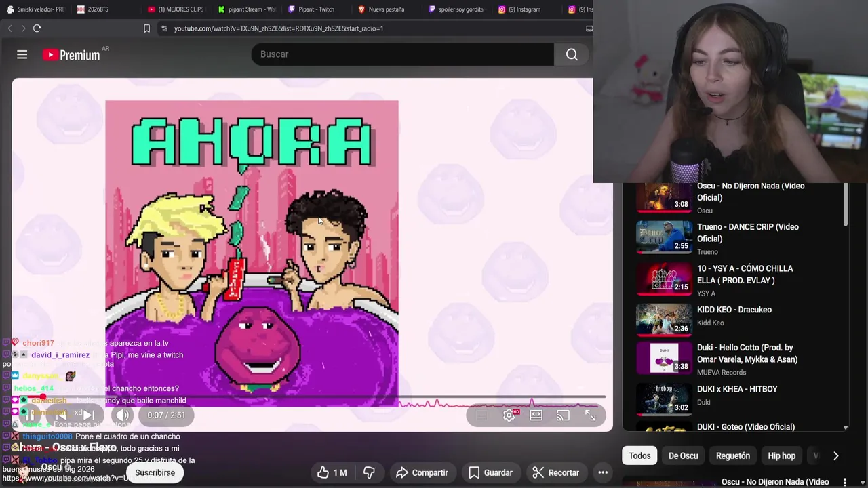This screenshot has width=868, height=488.
Task: Click the playlist panel scrollbar thumb
Action: pyautogui.click(x=845, y=205)
